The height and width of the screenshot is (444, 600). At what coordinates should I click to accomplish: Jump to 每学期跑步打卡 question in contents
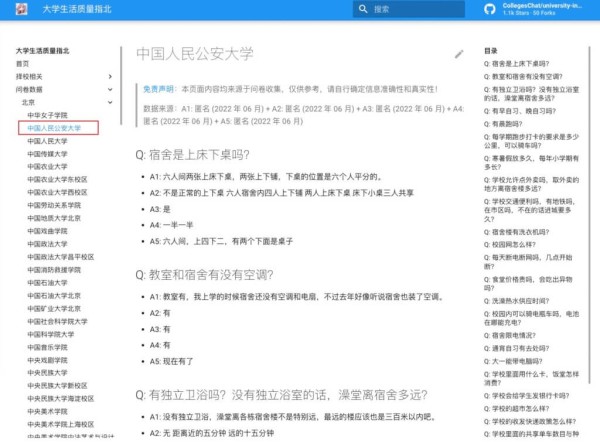point(532,141)
